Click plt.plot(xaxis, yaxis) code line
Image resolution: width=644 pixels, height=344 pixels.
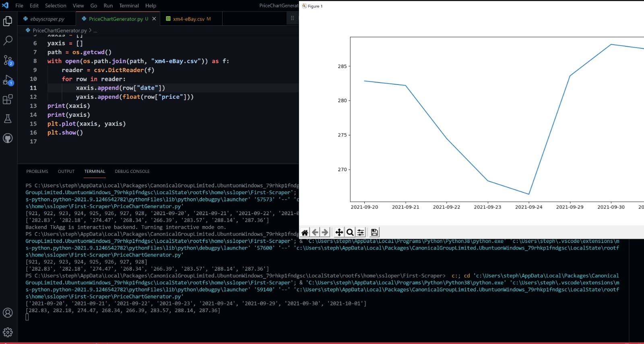pos(87,124)
